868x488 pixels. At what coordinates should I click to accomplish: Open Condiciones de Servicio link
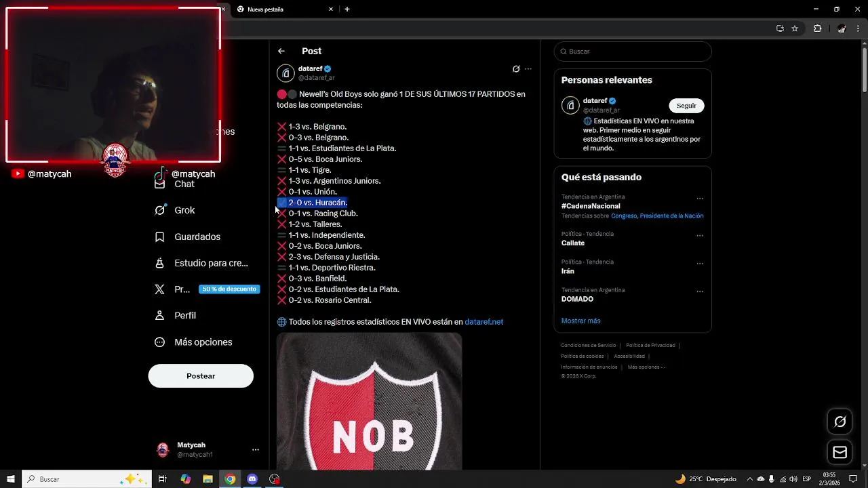pyautogui.click(x=589, y=345)
